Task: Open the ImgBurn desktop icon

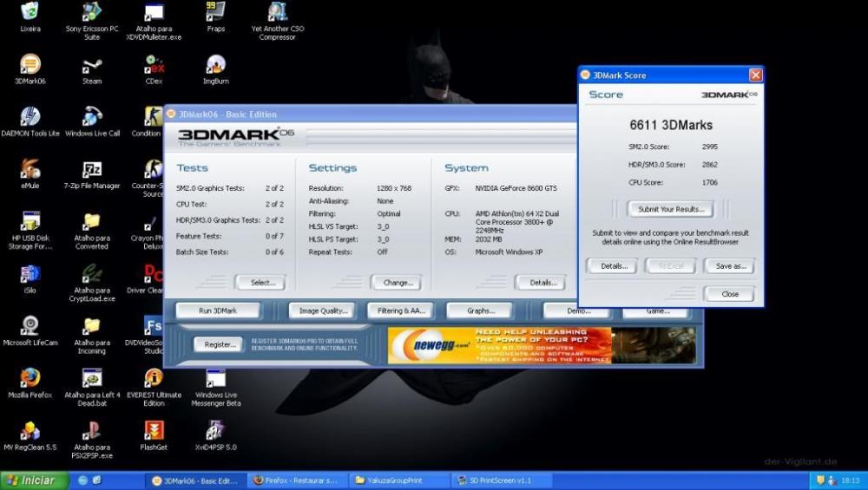Action: coord(215,66)
